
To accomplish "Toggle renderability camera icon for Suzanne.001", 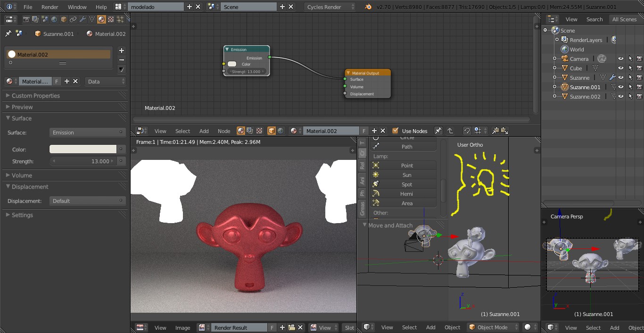I will coord(640,87).
